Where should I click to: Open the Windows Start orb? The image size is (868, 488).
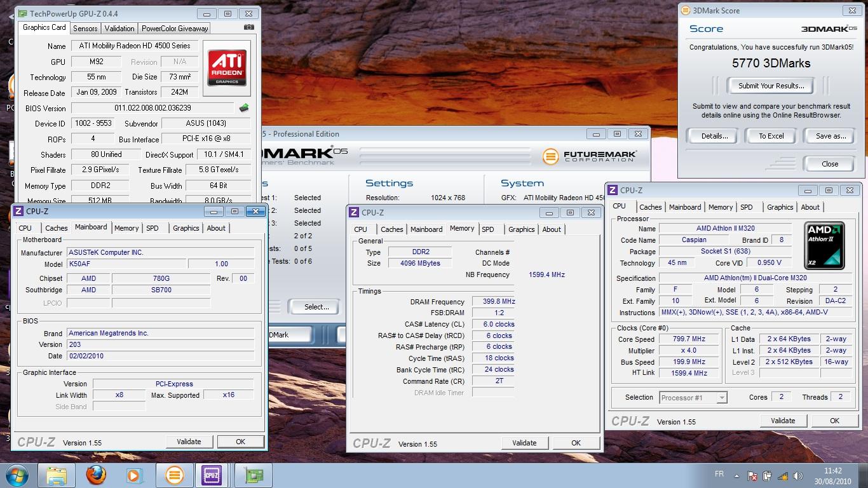[17, 475]
